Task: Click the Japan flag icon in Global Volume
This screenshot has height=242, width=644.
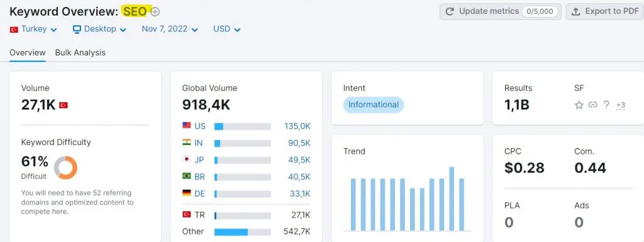Action: (186, 159)
